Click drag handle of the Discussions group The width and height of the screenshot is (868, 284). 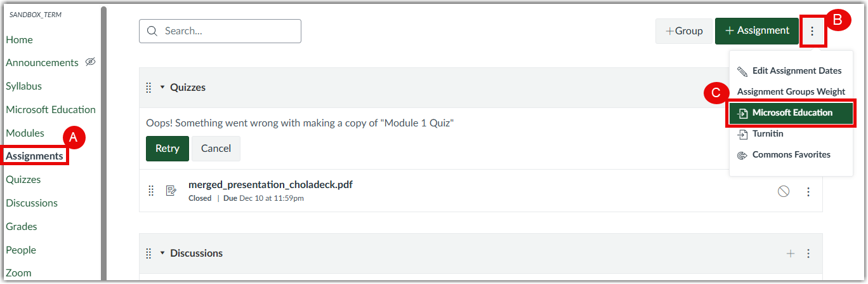[149, 254]
